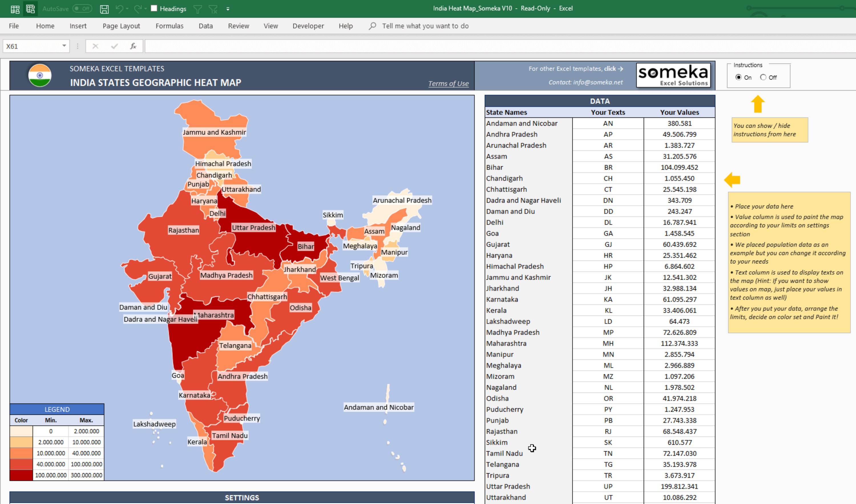Click the AutoSave toggle indicator
856x504 pixels.
pos(82,8)
